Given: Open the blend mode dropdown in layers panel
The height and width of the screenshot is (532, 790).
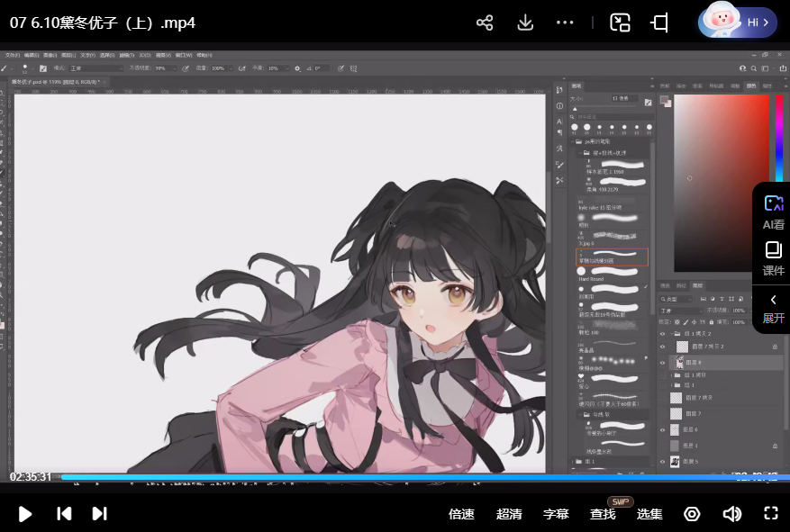Looking at the screenshot, I should point(680,311).
